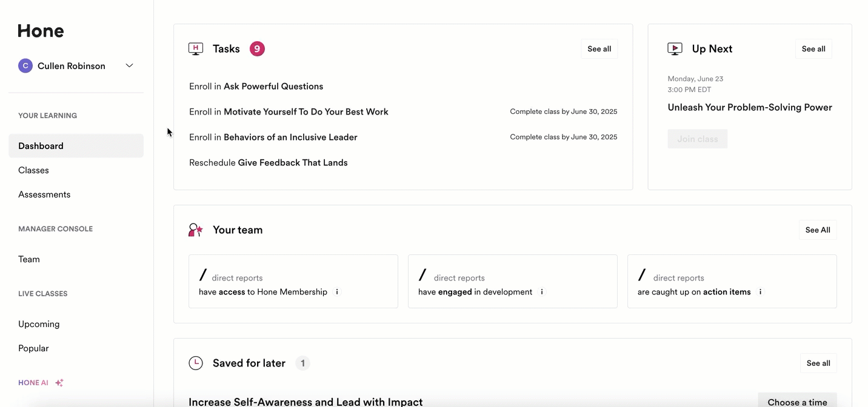Click See all in Tasks panel
868x407 pixels.
[x=599, y=49]
